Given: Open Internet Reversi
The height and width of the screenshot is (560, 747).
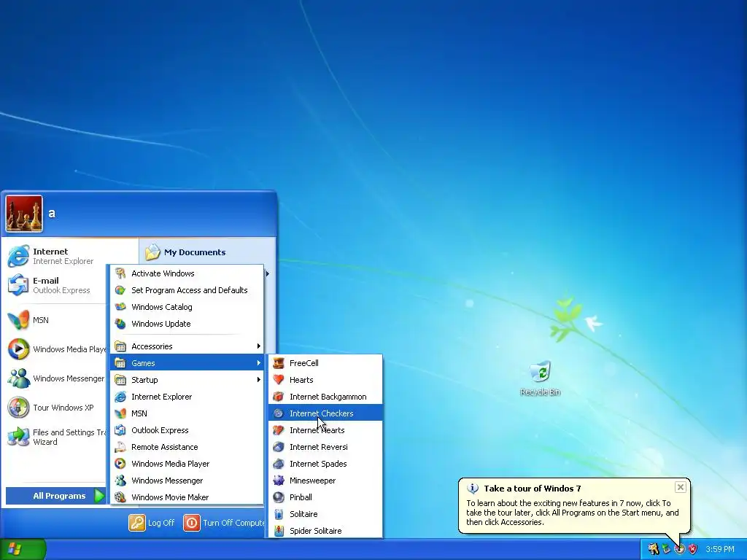Looking at the screenshot, I should click(x=325, y=447).
